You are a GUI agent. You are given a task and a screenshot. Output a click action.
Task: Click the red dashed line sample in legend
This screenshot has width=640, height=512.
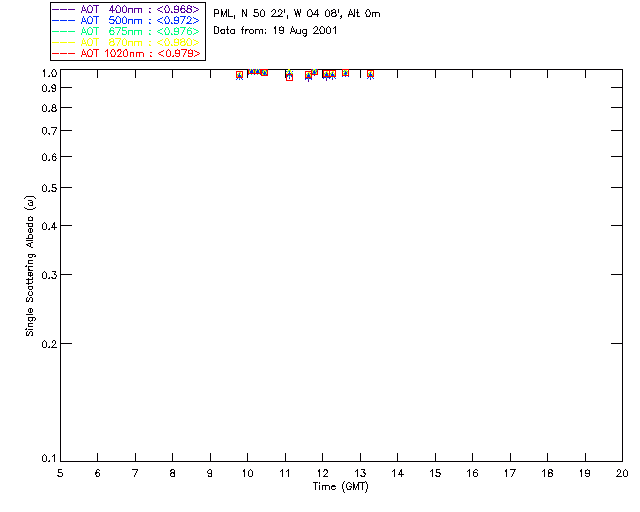click(x=64, y=53)
